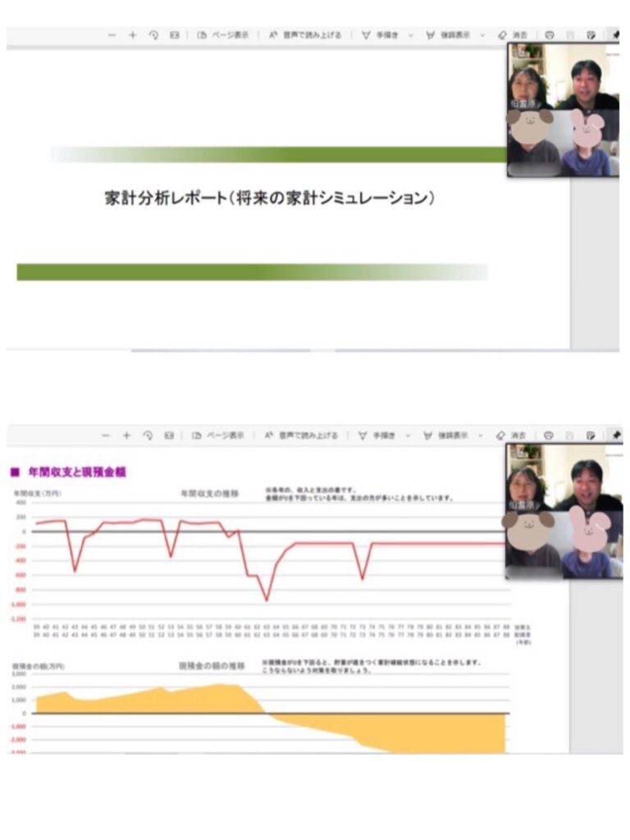
Task: Zoom in using the upper toolbar plus icon
Action: 133,35
